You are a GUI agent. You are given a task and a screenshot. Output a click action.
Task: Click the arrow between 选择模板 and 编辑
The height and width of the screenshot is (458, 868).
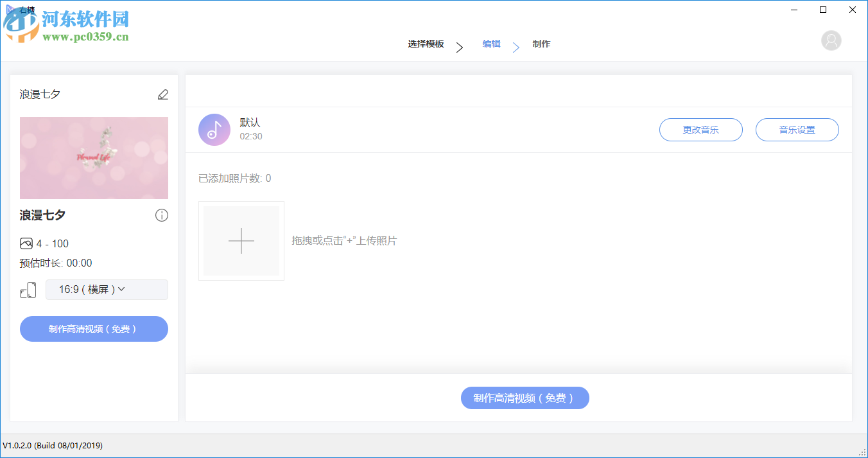(x=460, y=47)
